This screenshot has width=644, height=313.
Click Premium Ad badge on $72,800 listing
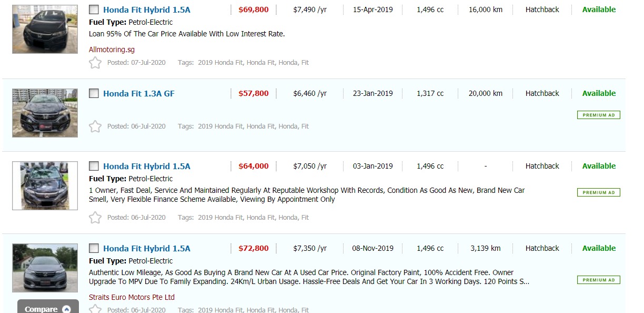pyautogui.click(x=598, y=280)
